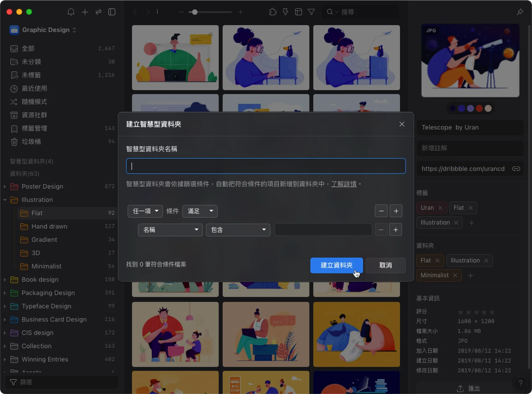Click the 取消 button
The height and width of the screenshot is (394, 532).
[385, 265]
